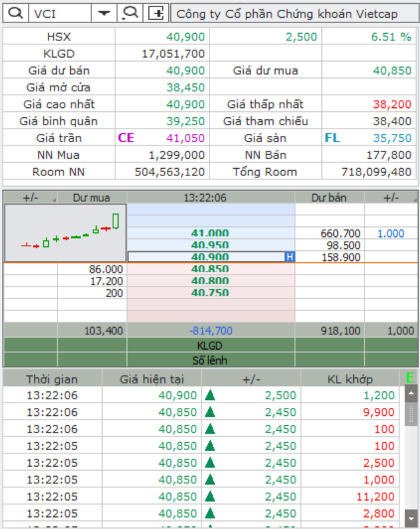Open the stock symbol dropdown arrow

pos(104,13)
